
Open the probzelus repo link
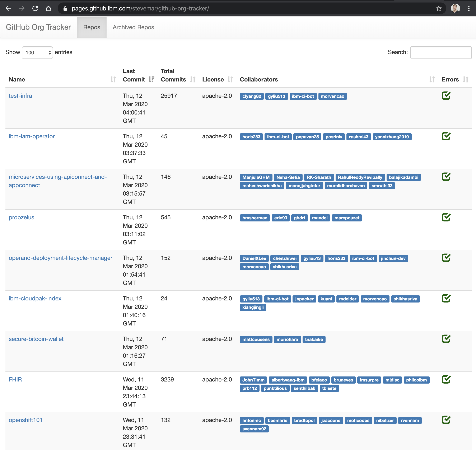pyautogui.click(x=21, y=217)
